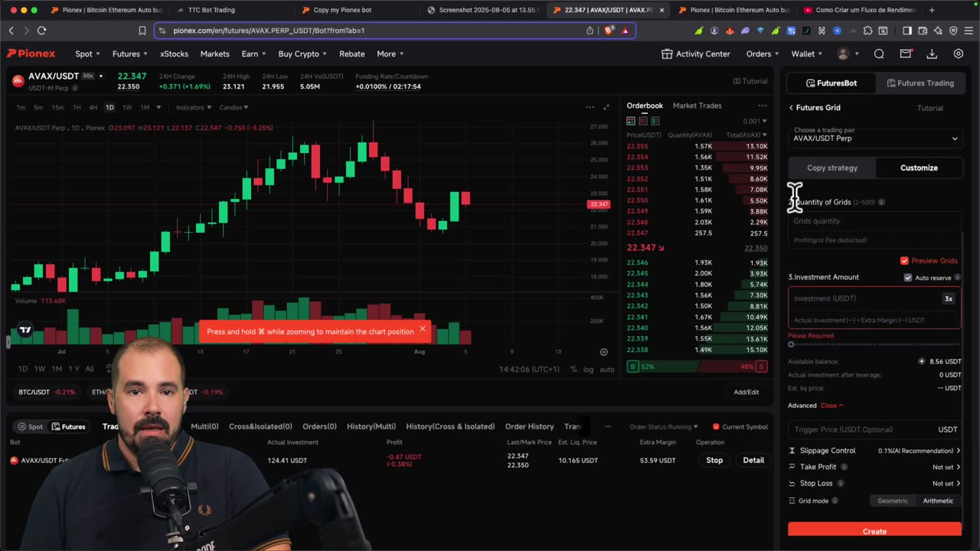Click the red Create button
980x551 pixels.
(x=874, y=530)
